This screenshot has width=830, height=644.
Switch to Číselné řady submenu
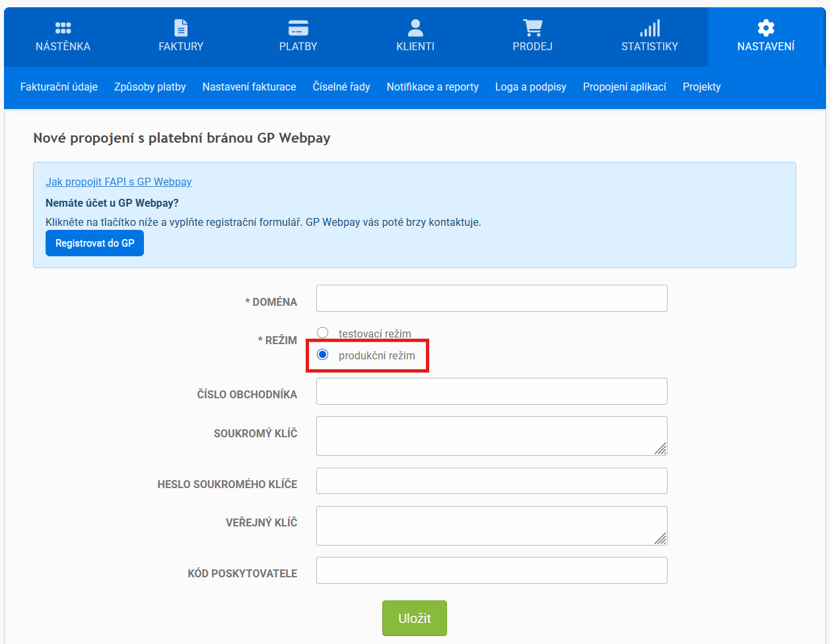[341, 87]
